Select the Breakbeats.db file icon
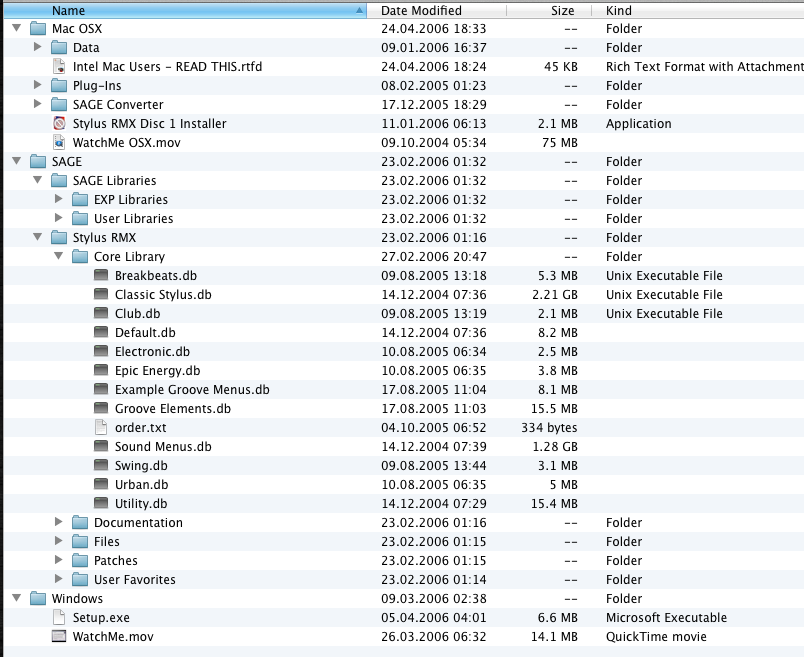Viewport: 804px width, 657px height. pos(100,276)
